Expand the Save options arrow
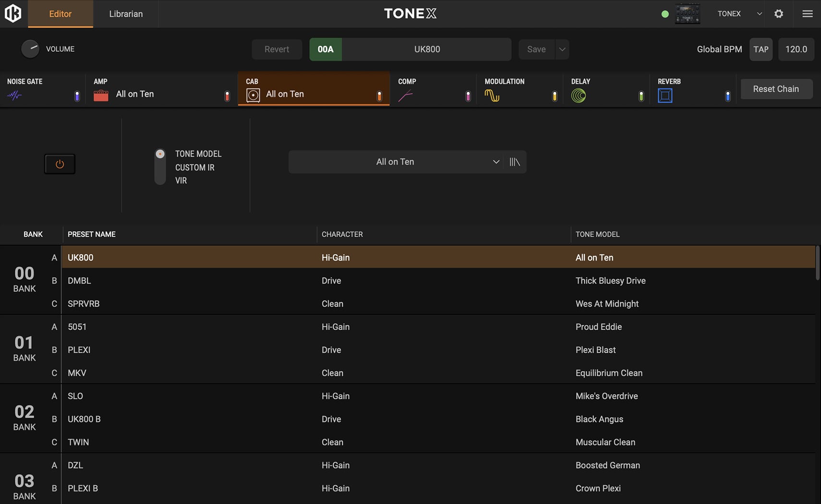821x504 pixels. pyautogui.click(x=562, y=49)
